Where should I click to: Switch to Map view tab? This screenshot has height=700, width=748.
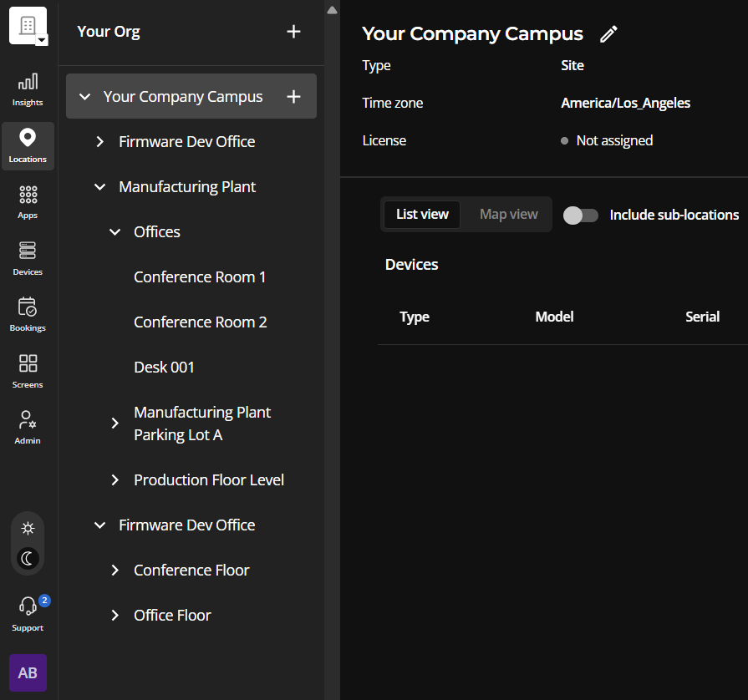click(508, 215)
